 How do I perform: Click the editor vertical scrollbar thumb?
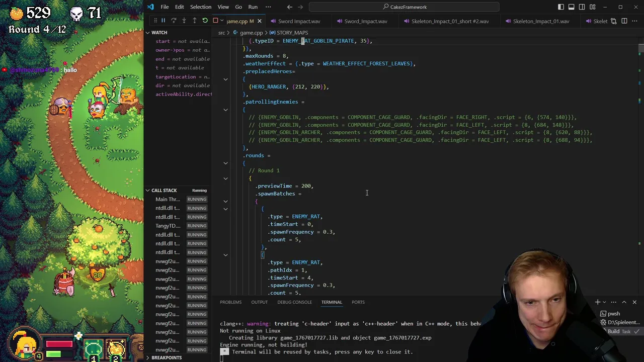click(x=641, y=48)
